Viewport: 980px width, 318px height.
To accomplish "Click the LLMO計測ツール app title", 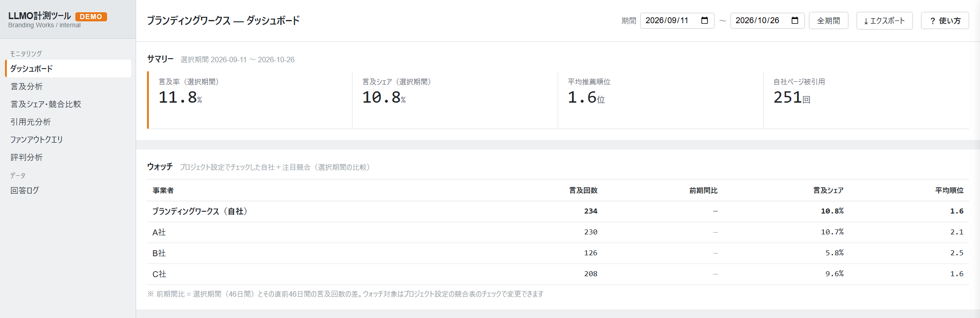I will pos(39,16).
